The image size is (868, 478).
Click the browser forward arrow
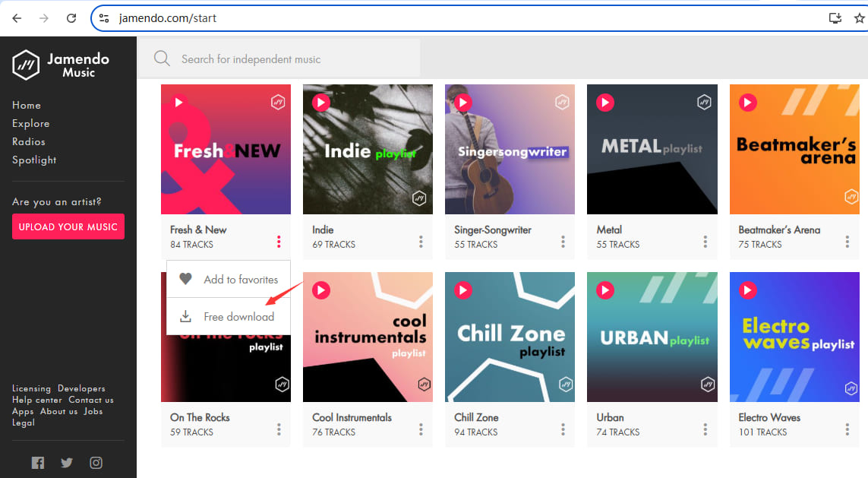tap(44, 18)
